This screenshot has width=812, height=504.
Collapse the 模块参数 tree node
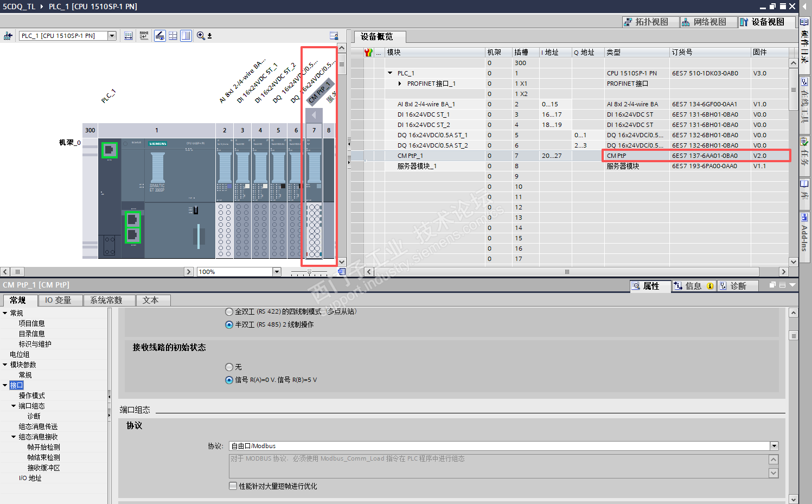click(x=5, y=365)
